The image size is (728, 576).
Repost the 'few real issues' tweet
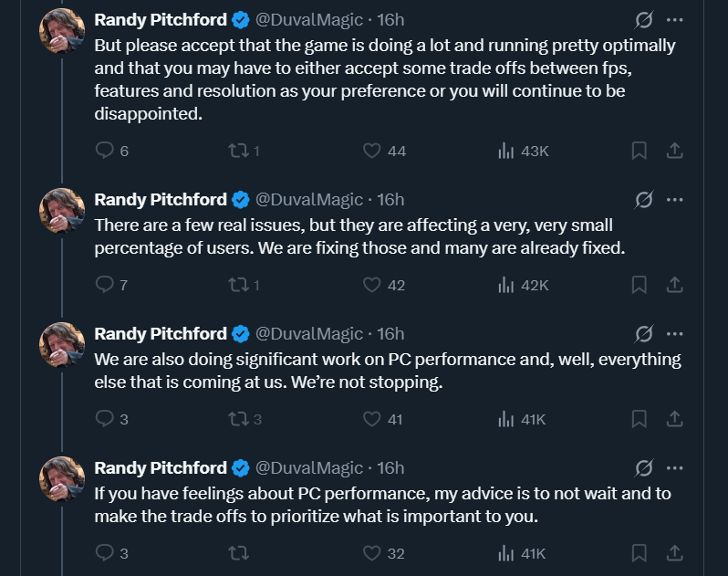click(x=244, y=285)
